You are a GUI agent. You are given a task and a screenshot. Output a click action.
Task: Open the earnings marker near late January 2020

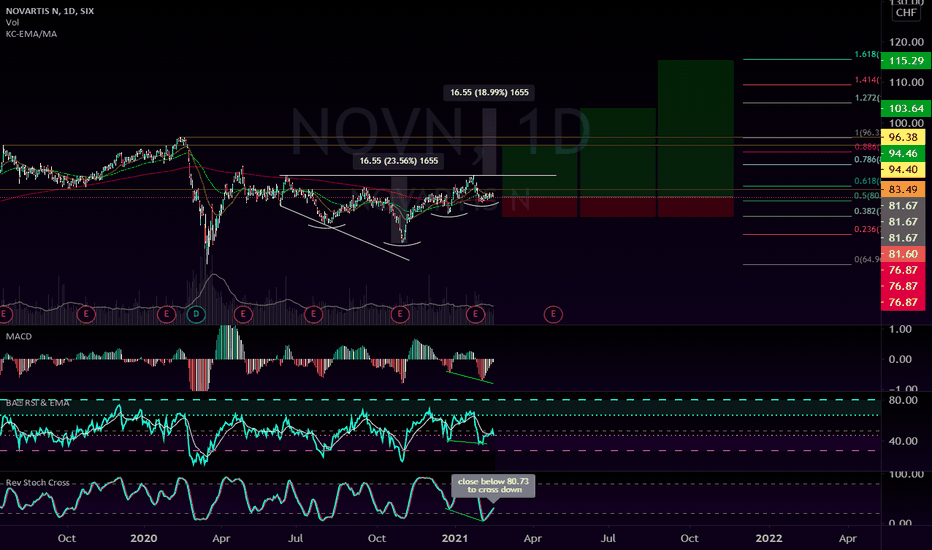point(166,313)
